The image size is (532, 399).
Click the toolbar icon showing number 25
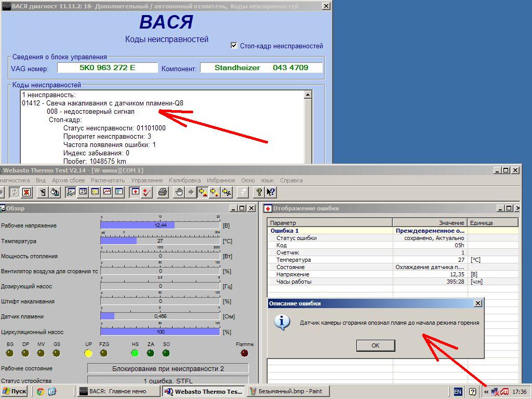[x=83, y=192]
